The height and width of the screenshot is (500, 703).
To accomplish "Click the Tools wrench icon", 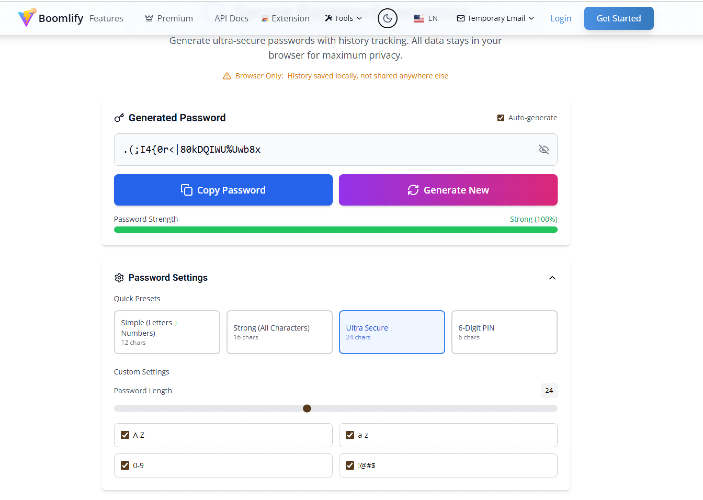I will (328, 18).
